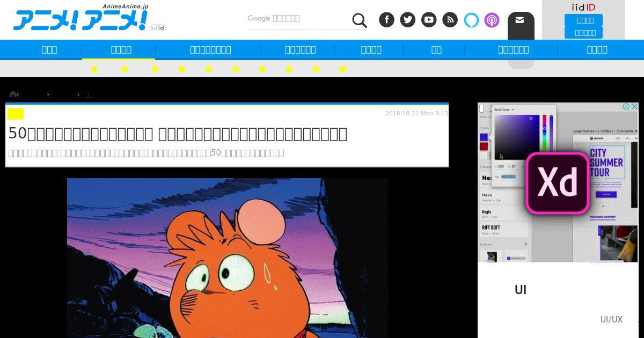The width and height of the screenshot is (644, 338).
Task: Open the article headline starting with 50
Action: pyautogui.click(x=178, y=134)
